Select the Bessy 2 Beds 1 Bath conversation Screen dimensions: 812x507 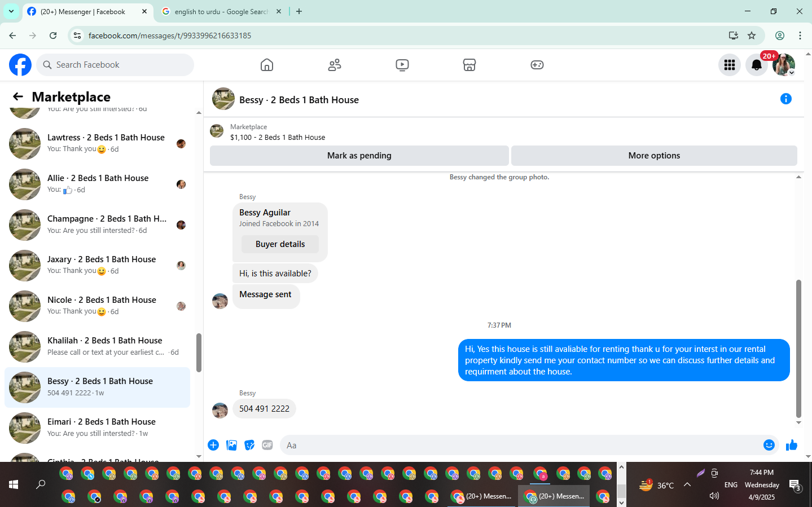pos(97,387)
